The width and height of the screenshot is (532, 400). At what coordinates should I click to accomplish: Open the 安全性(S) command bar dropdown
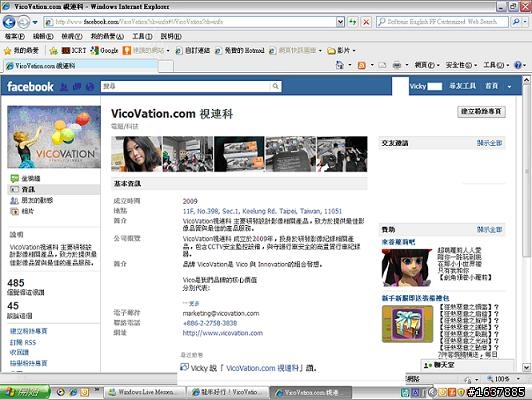[x=461, y=65]
